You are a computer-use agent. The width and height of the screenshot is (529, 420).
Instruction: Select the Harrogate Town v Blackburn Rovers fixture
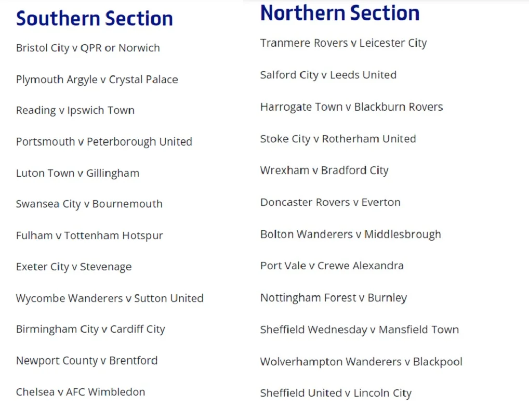[351, 107]
